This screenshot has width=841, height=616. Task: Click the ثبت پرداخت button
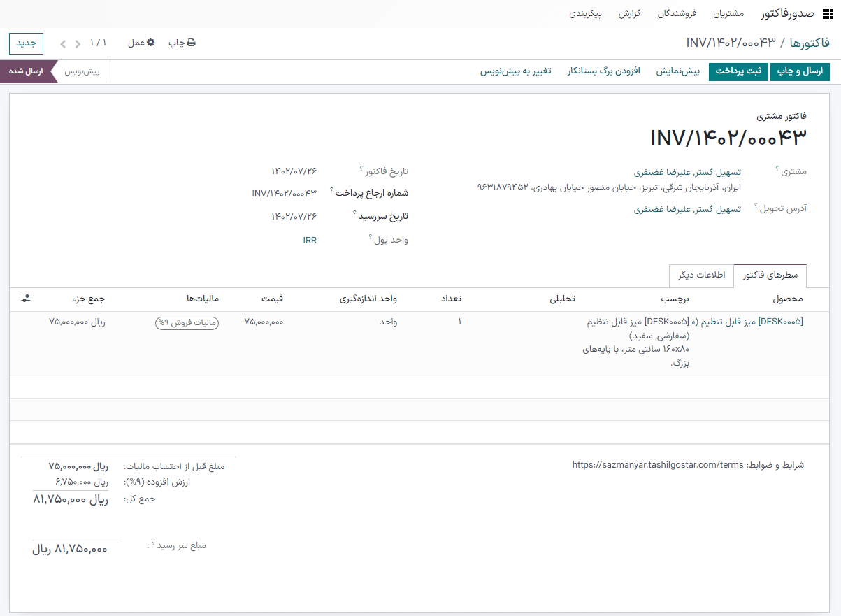tap(738, 72)
